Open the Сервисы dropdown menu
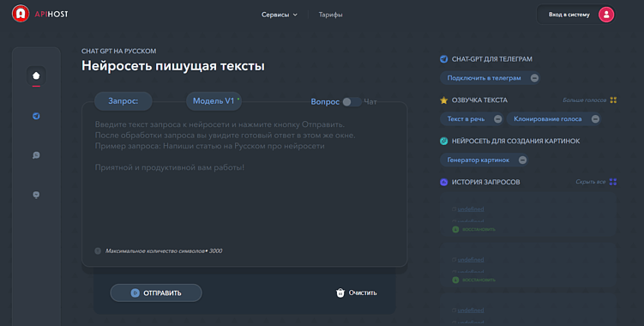 tap(280, 15)
